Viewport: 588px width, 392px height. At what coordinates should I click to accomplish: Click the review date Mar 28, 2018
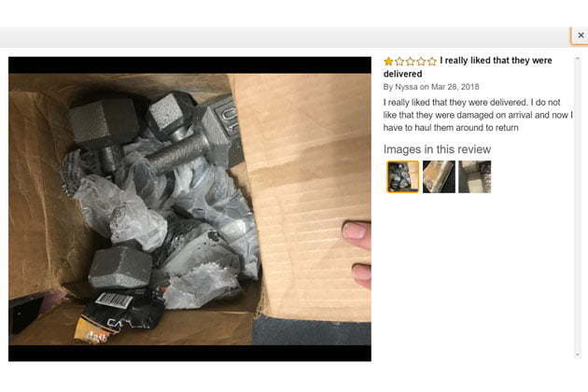tap(455, 87)
